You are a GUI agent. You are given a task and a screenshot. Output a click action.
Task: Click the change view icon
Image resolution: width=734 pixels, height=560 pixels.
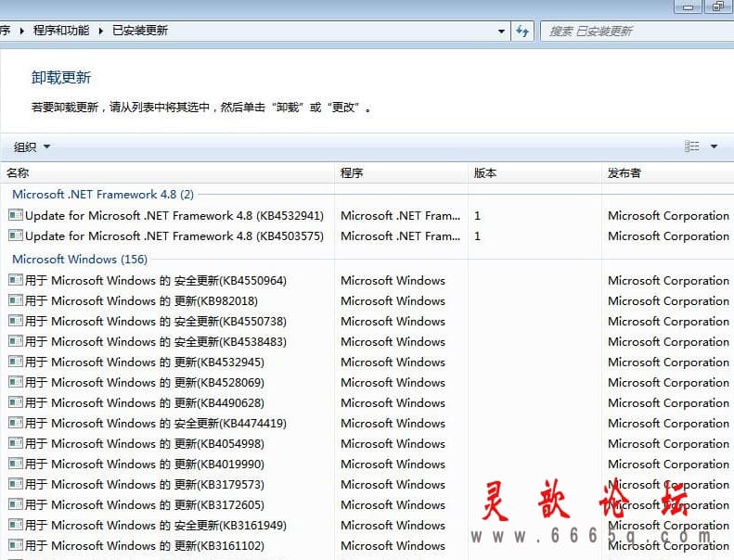[x=692, y=146]
